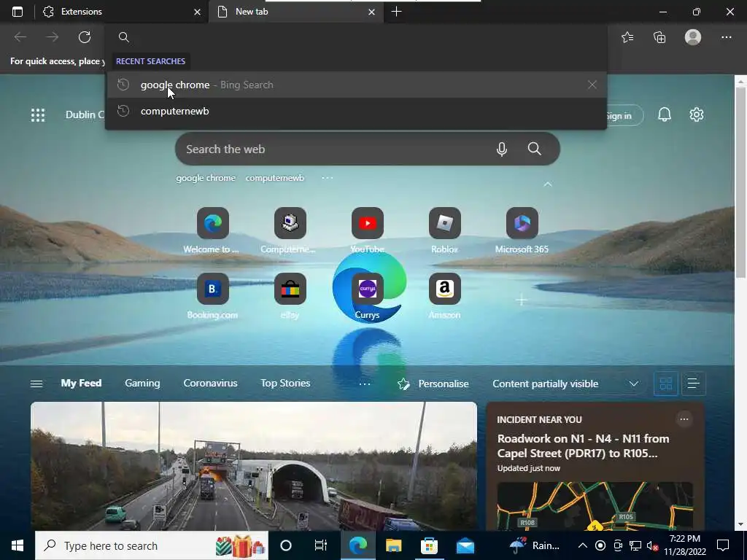Open the 'Welcome to' Edge quick link
Screen dimensions: 747x560
(x=212, y=230)
